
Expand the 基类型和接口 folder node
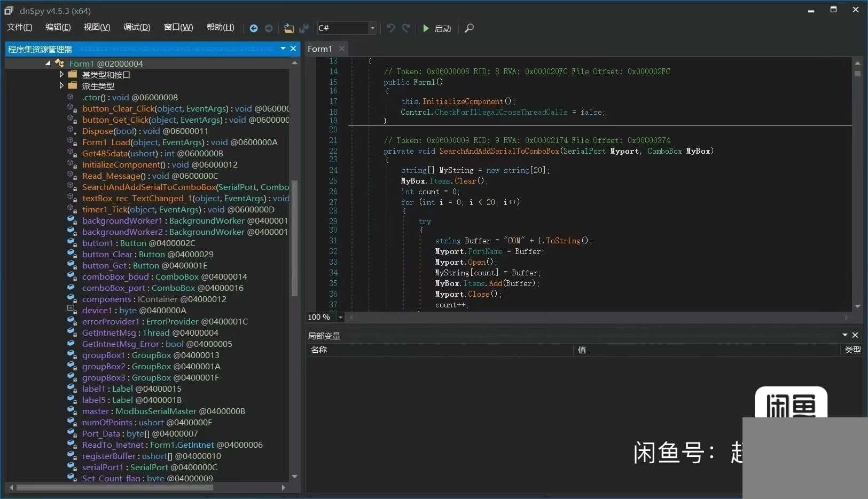(x=61, y=75)
